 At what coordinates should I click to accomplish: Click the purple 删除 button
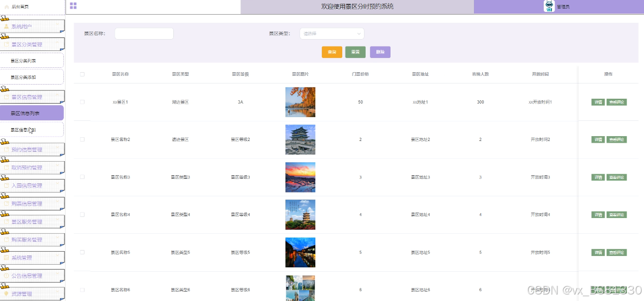pyautogui.click(x=380, y=52)
